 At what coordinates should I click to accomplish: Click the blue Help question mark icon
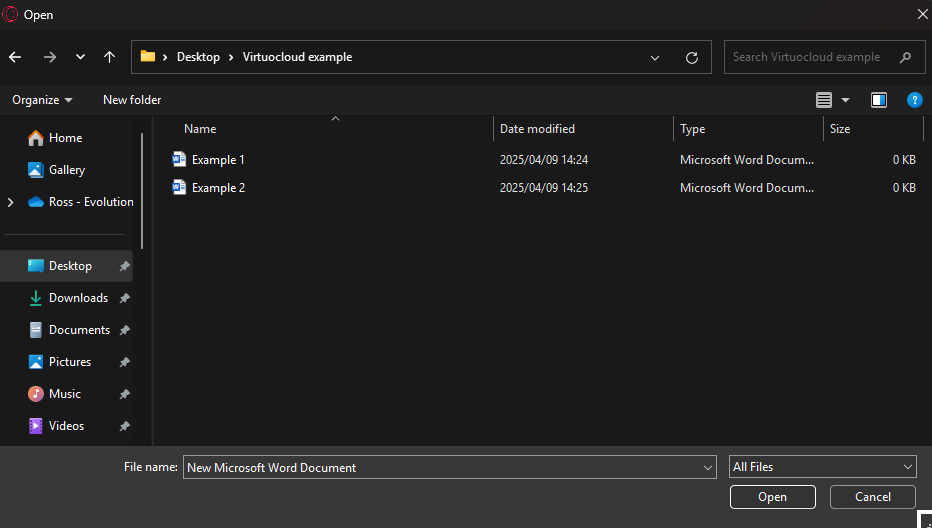tap(914, 100)
